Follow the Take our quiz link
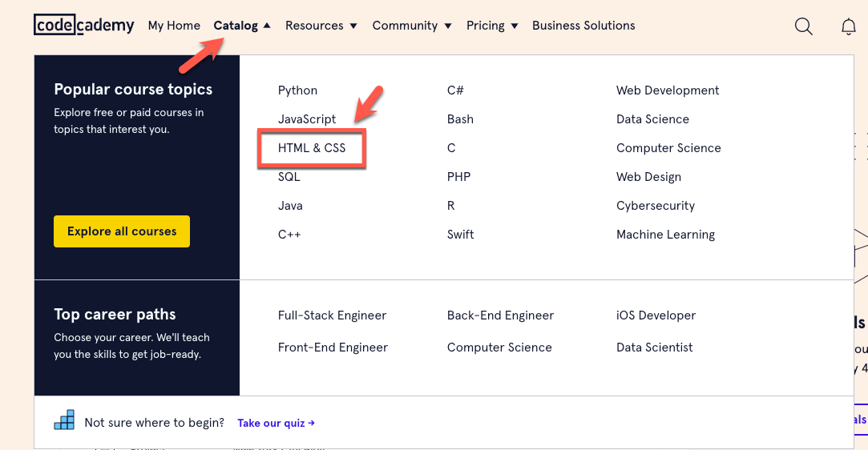The height and width of the screenshot is (450, 868). 276,423
